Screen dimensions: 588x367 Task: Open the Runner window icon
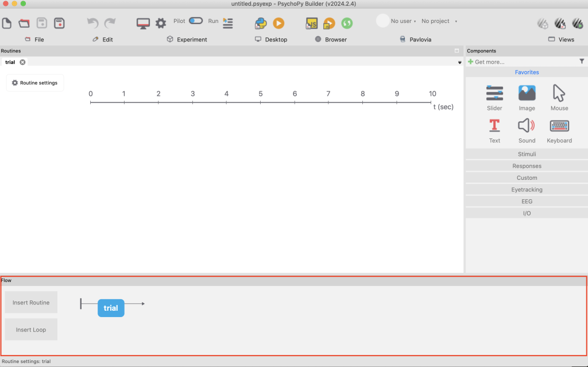click(x=228, y=23)
